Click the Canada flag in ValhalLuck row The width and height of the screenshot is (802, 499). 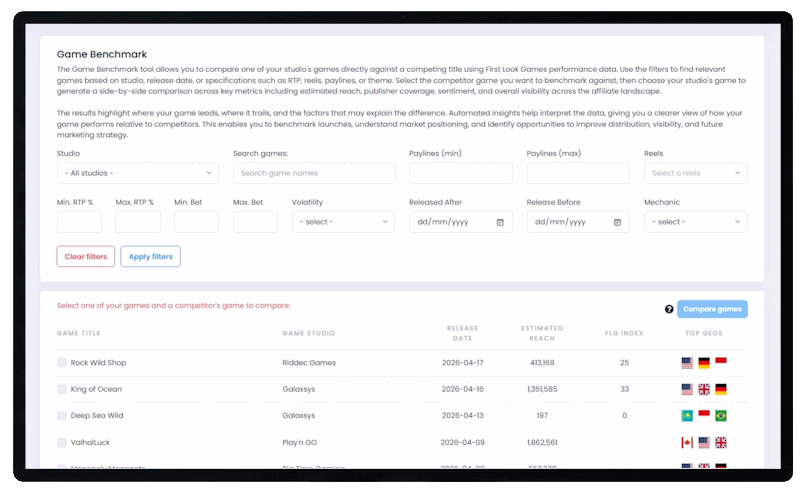pos(687,442)
